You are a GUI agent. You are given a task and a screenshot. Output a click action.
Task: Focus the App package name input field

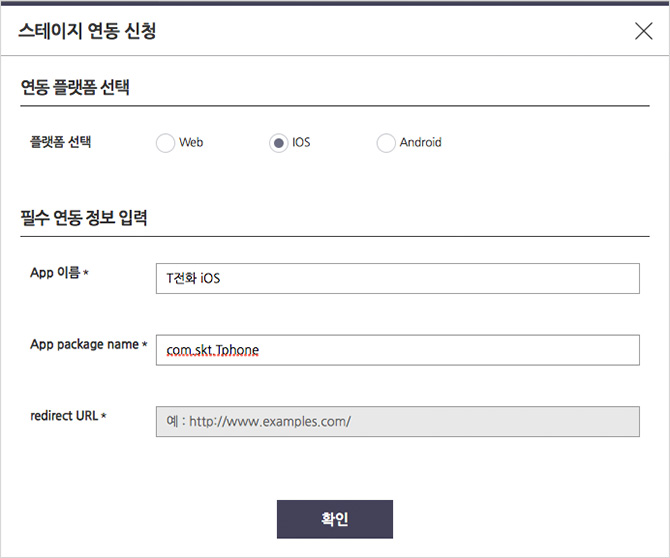pyautogui.click(x=397, y=350)
